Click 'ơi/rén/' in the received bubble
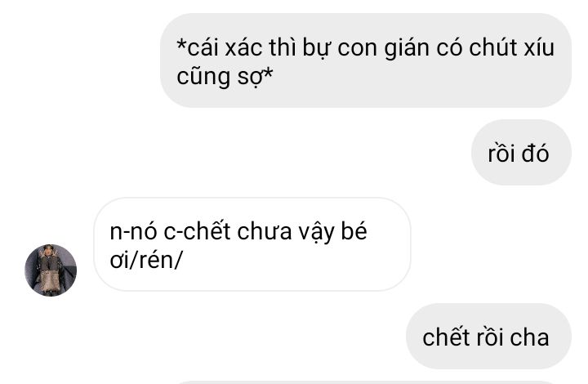Viewport: 588px width, 384px height. (146, 259)
